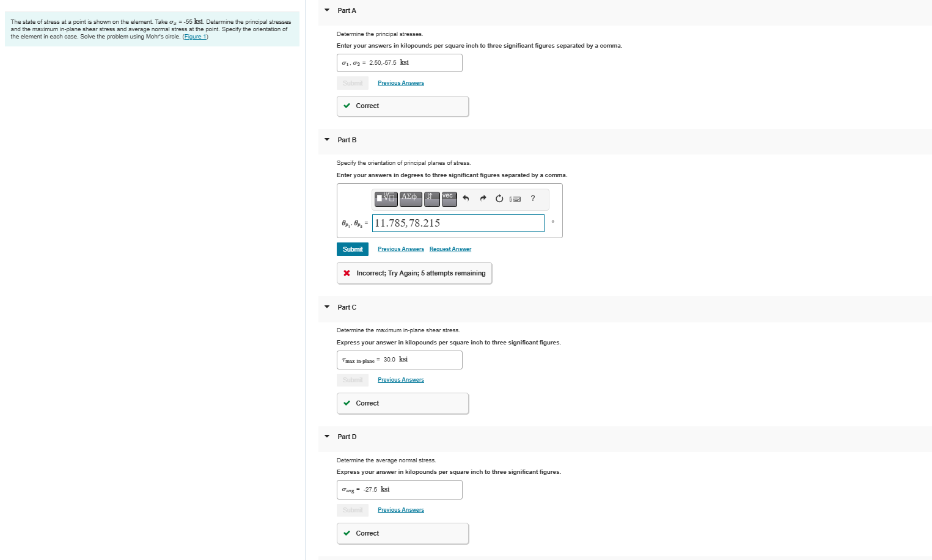
Task: Open Previous Answers for Part D
Action: (401, 510)
